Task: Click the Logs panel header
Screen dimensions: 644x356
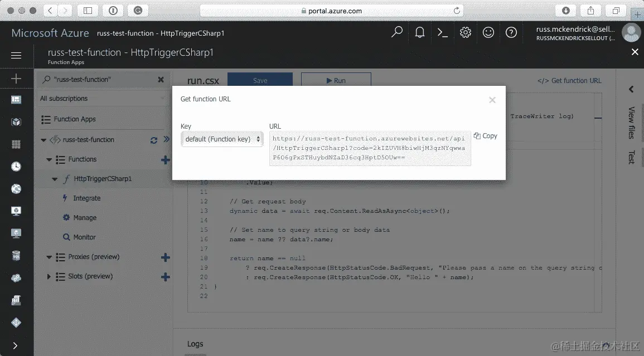Action: point(195,344)
